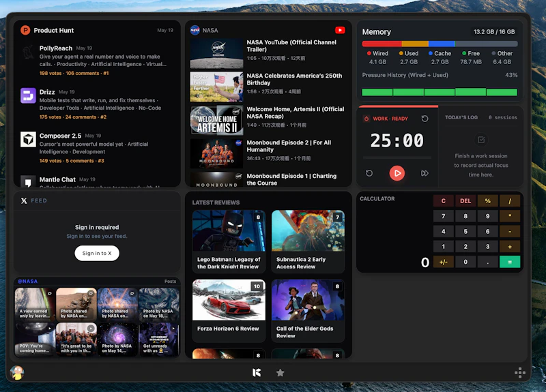Open the dashboard logo icon in bottom bar

click(257, 373)
